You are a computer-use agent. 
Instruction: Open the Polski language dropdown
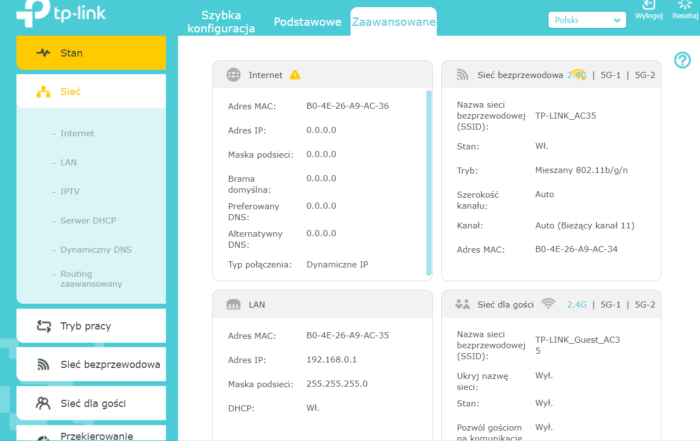[586, 20]
